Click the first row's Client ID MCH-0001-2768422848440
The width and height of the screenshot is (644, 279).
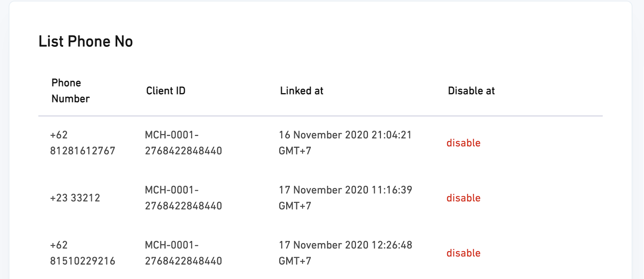184,143
